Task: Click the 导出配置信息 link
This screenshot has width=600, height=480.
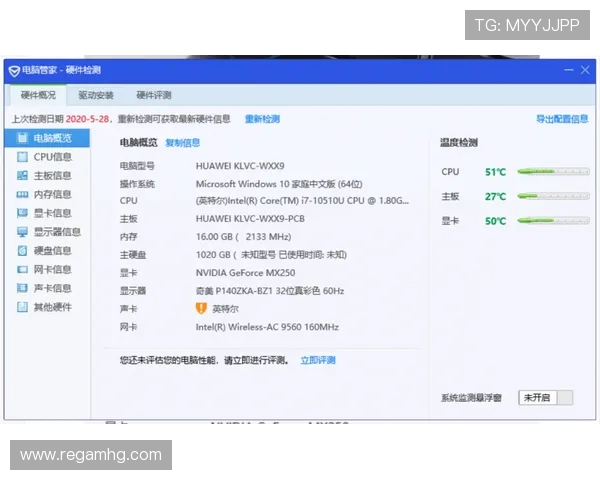Action: [562, 119]
